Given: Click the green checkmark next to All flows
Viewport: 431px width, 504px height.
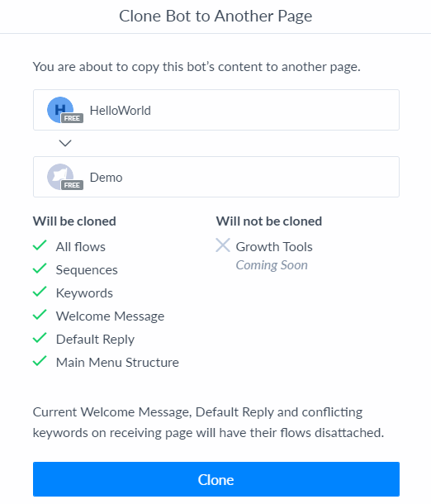Looking at the screenshot, I should (x=40, y=245).
